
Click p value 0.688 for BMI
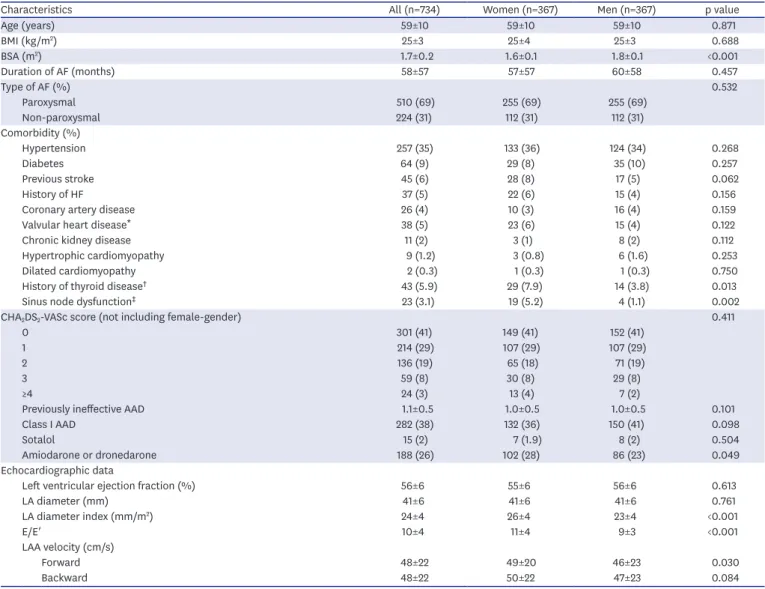(725, 41)
